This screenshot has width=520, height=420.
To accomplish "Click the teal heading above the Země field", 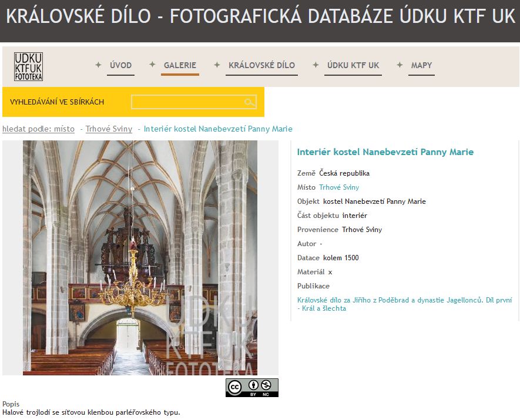I will 385,152.
